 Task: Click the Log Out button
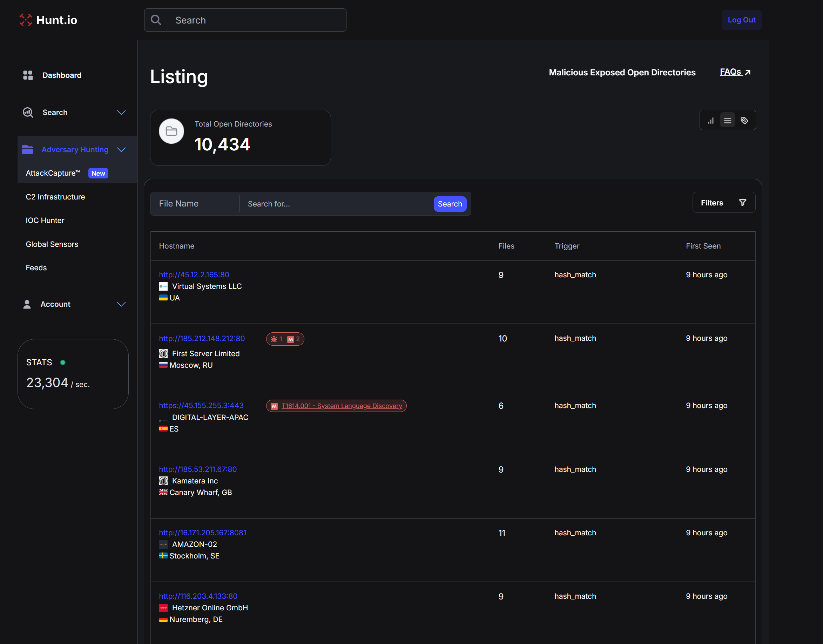(741, 20)
